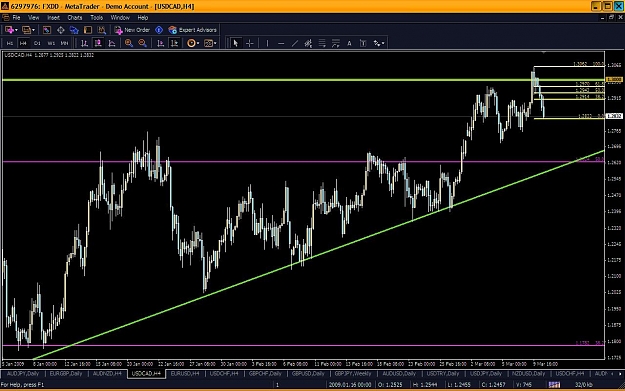The image size is (625, 391).
Task: Open the Strategy Tester icon
Action: coord(101,30)
